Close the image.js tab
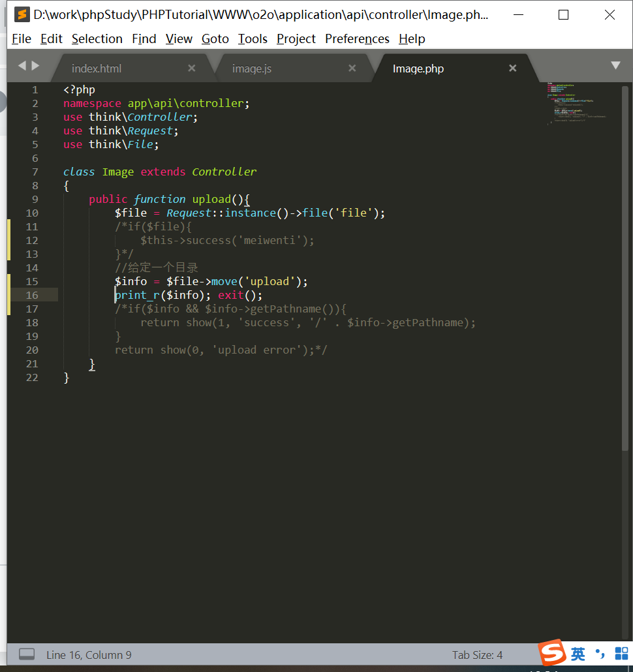 352,68
